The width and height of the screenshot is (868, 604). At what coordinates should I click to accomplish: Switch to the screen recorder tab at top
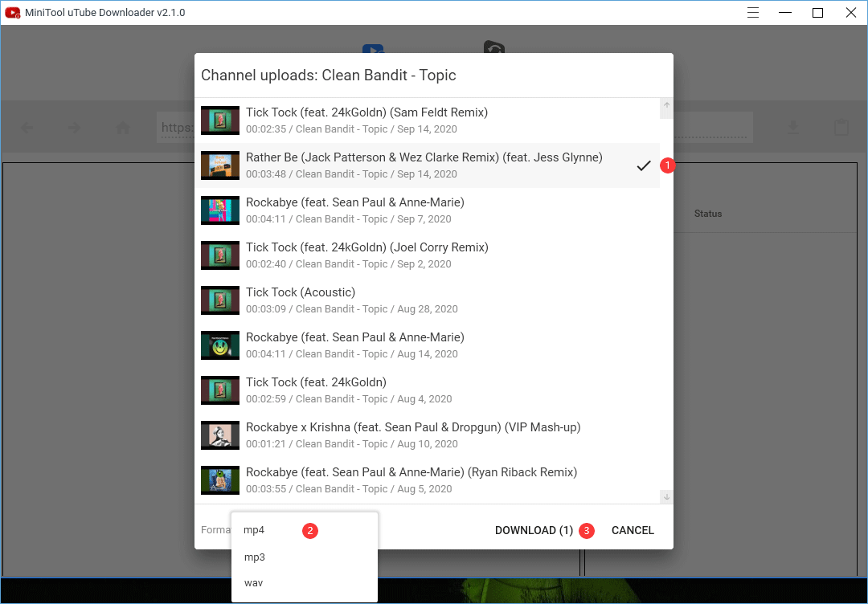coord(493,50)
